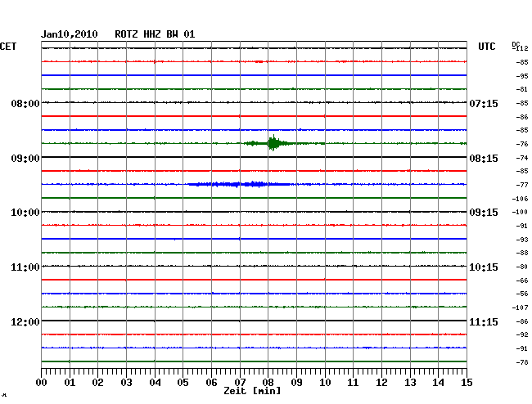Click the 07:15 UTC time label
The height and width of the screenshot is (404, 532).
click(484, 103)
